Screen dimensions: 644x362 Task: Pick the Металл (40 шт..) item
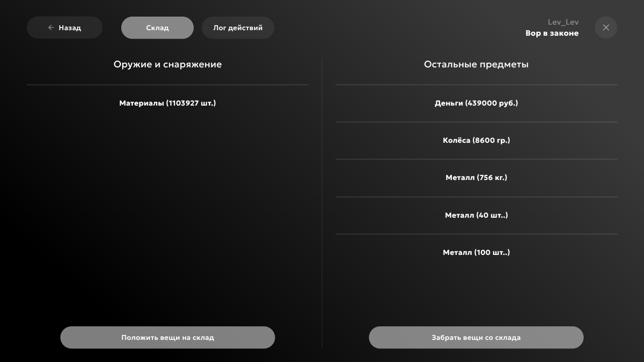(x=476, y=215)
